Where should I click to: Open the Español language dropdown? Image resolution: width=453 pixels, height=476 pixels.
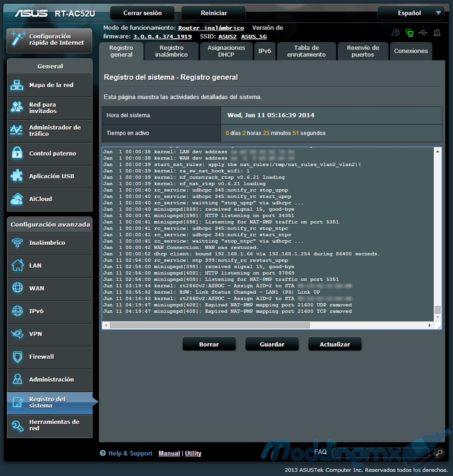pos(411,13)
